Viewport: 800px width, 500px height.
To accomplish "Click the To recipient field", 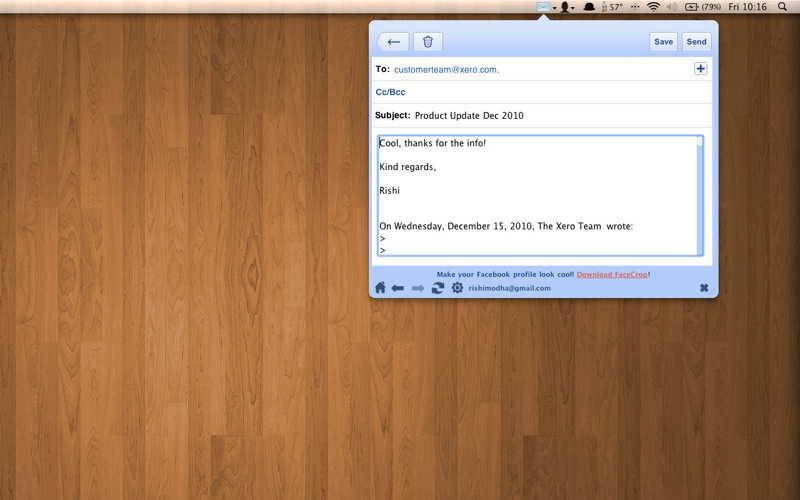I will click(x=540, y=69).
